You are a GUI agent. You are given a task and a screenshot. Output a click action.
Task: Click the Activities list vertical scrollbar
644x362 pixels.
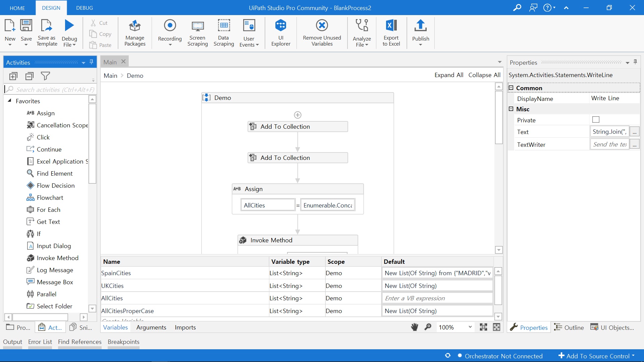pos(92,143)
